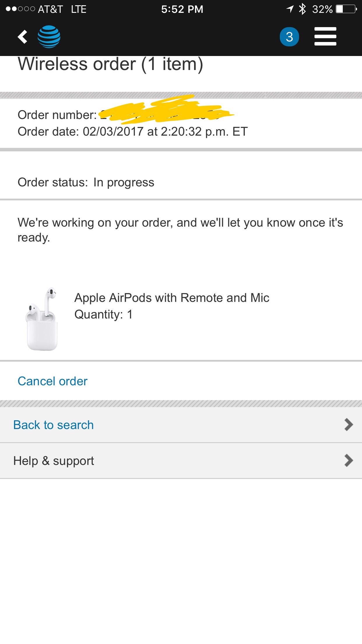Tap the AirPods product image

tap(42, 319)
